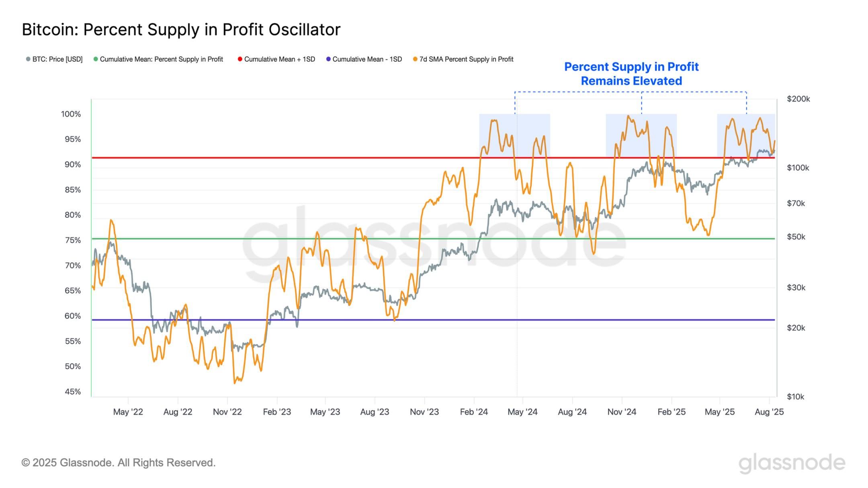Click the $100k right-axis price label
This screenshot has height=488, width=868.
coord(798,167)
